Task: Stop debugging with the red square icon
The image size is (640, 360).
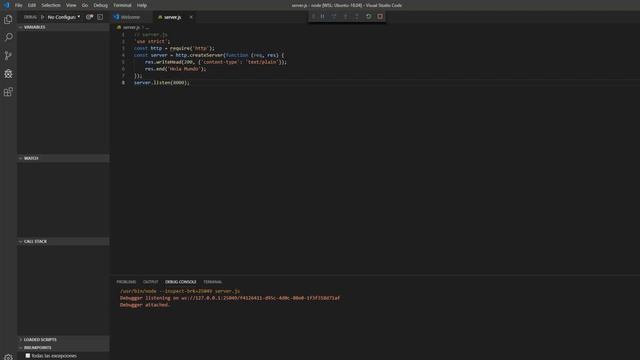Action: [380, 16]
